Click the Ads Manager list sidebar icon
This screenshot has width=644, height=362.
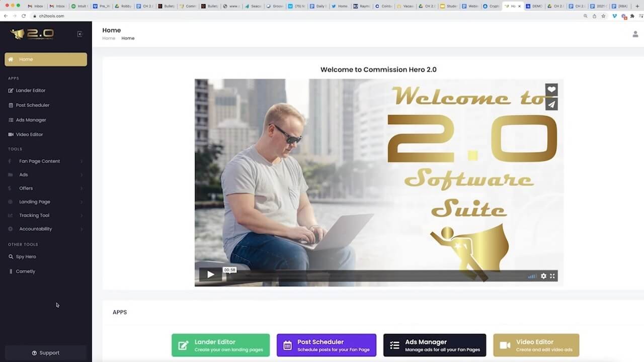[x=11, y=120]
